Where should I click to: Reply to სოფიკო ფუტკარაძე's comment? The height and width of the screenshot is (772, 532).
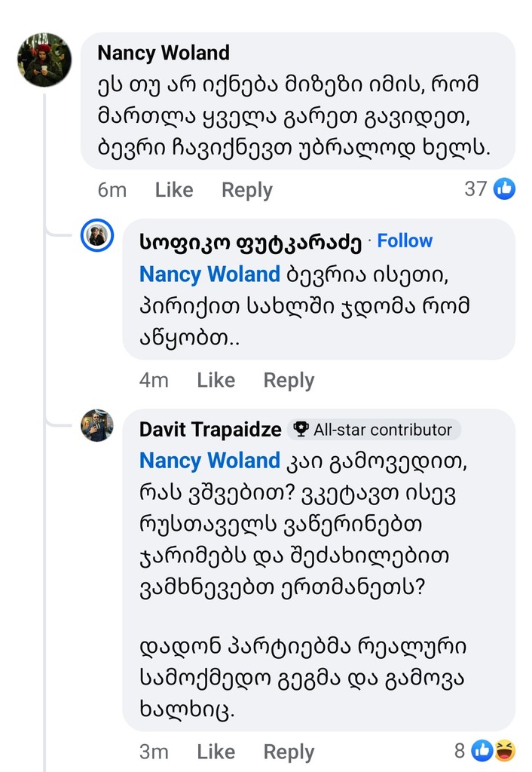coord(289,381)
